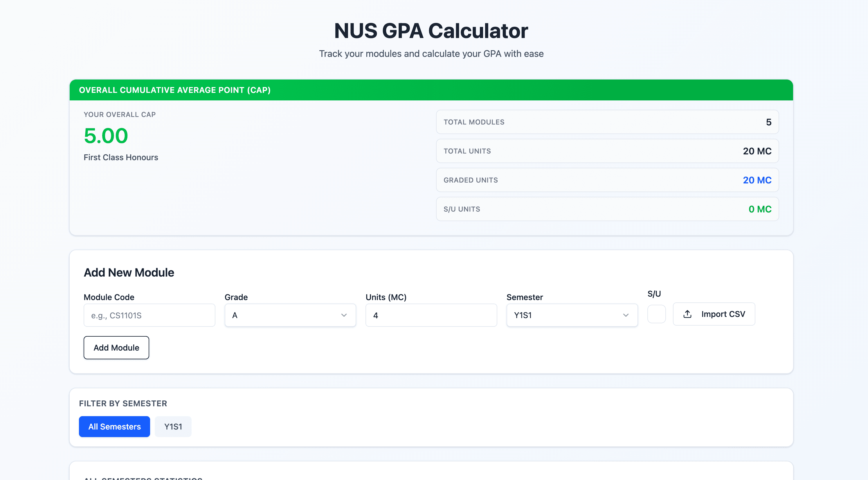
Task: Select the Total Units 20 MC entry
Action: pos(607,151)
